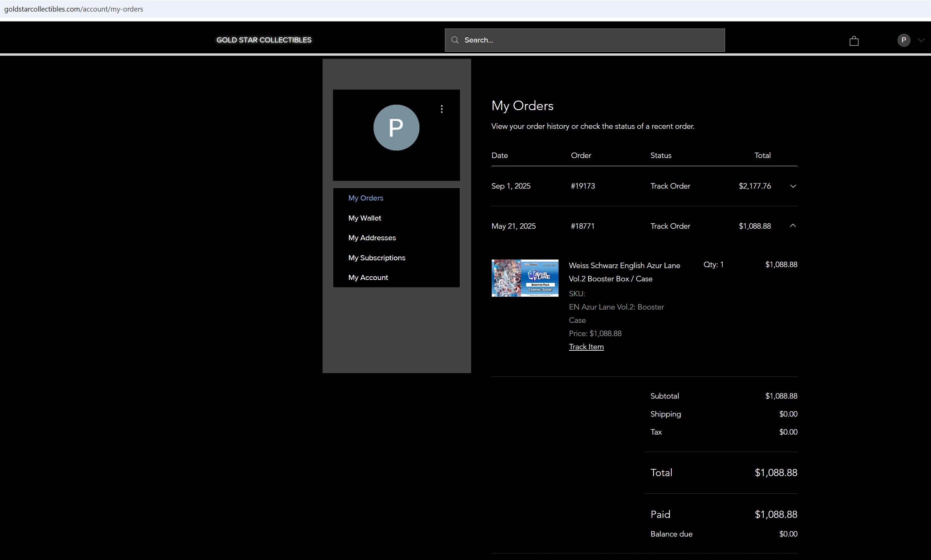Open My Orders menu item
The height and width of the screenshot is (560, 931).
(x=365, y=198)
